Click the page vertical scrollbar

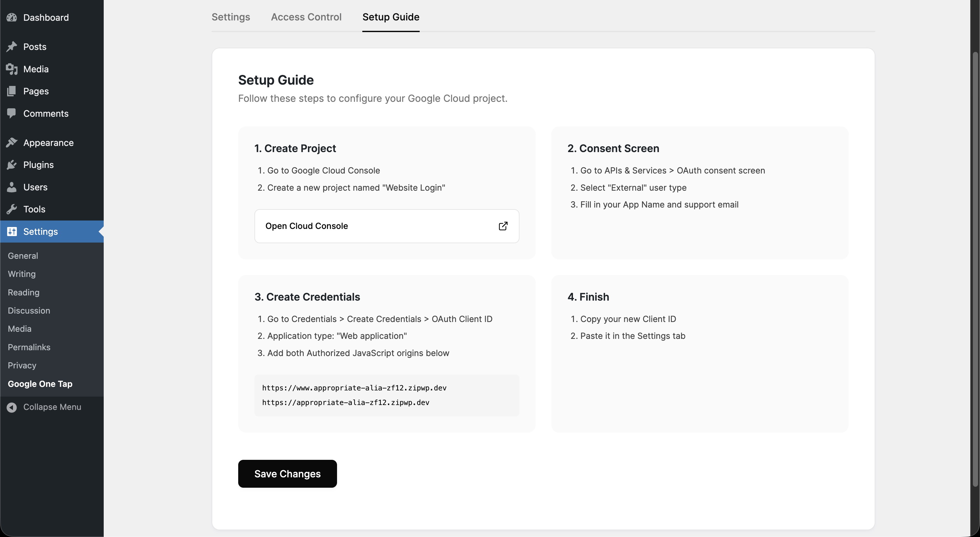tap(975, 267)
